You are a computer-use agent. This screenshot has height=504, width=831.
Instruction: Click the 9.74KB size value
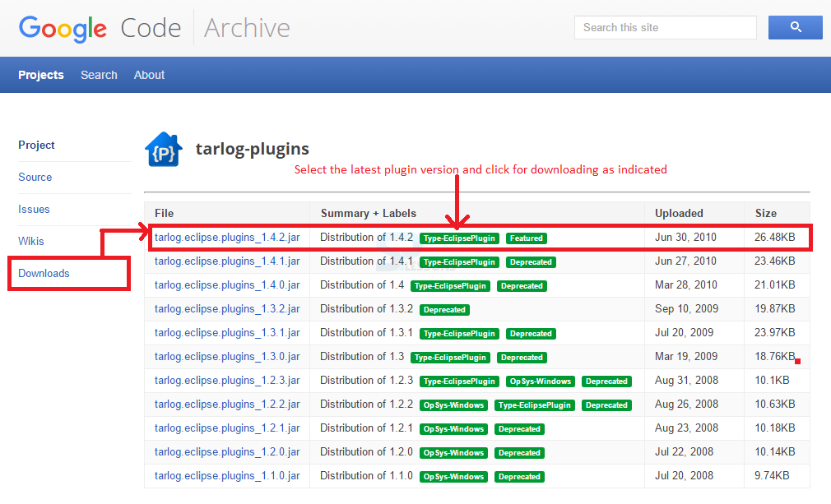coord(772,475)
